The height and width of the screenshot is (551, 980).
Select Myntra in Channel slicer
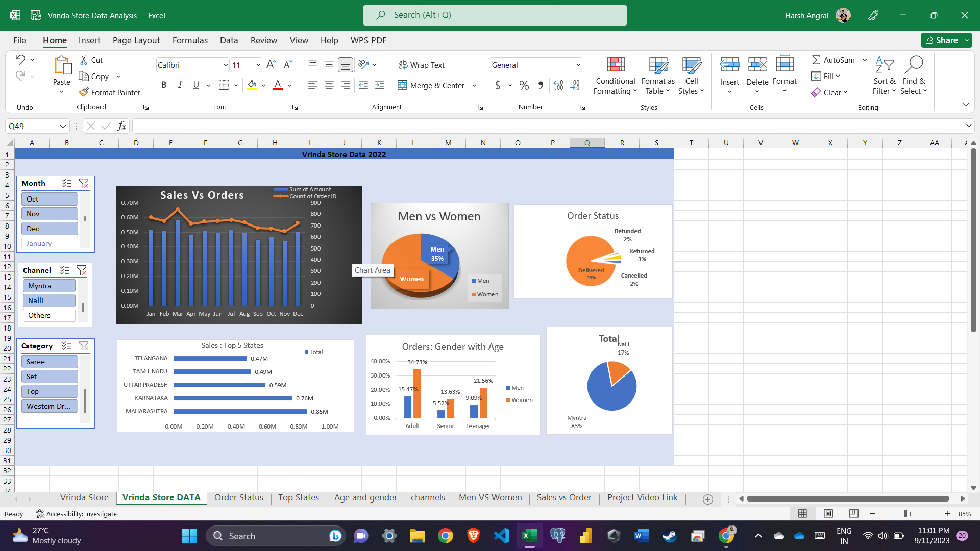pos(49,286)
